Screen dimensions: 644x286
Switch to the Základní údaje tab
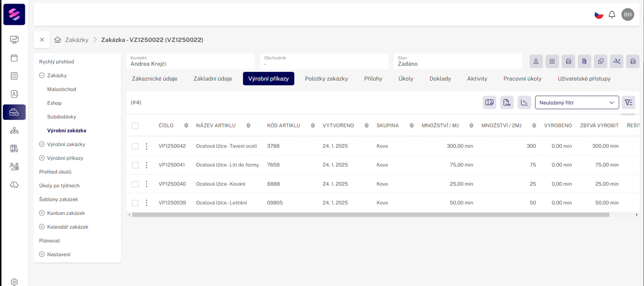click(x=213, y=79)
